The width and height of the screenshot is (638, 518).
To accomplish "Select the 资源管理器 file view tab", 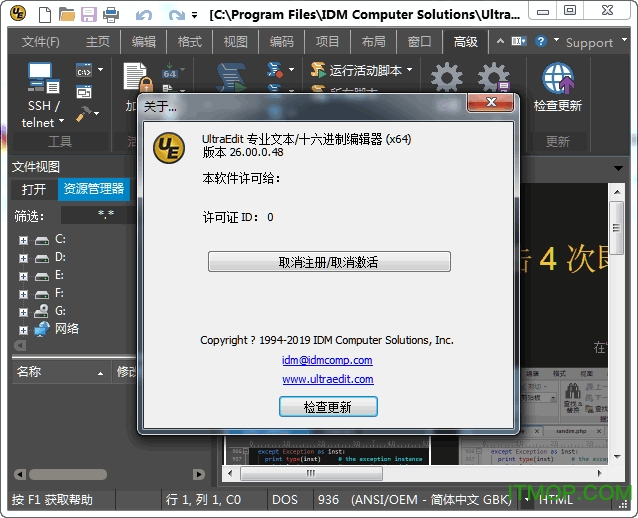I will click(x=94, y=189).
